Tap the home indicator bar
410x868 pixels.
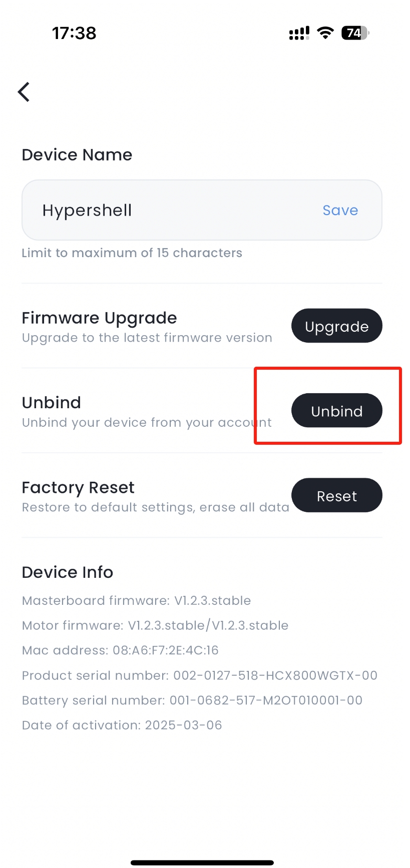click(x=202, y=862)
